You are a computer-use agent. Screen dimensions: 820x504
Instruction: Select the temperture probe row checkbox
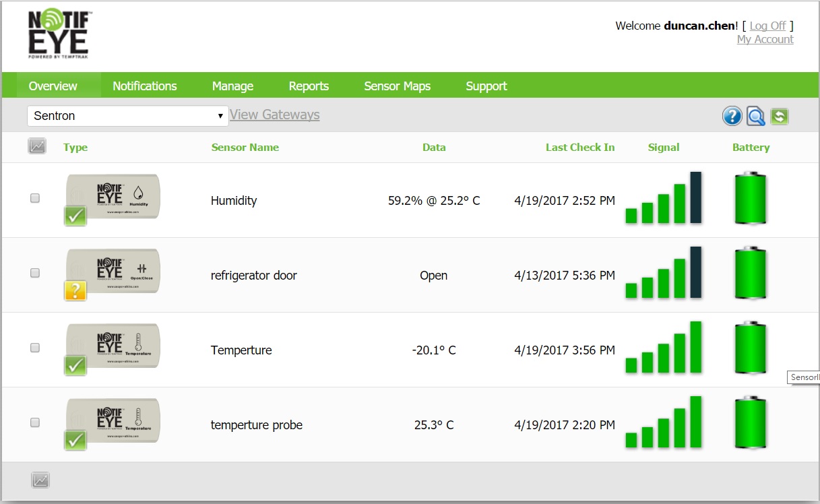click(x=35, y=422)
